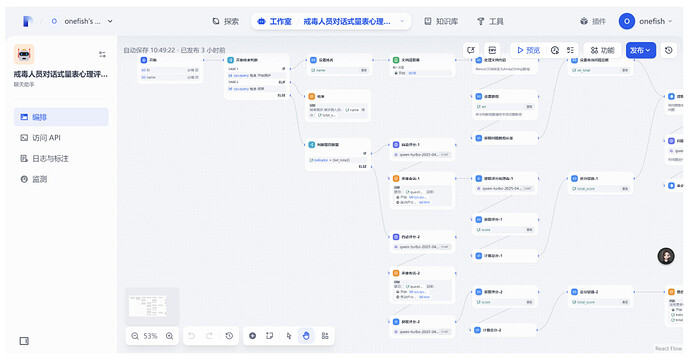Viewport: 690px width, 360px height.
Task: Toggle the sidebar collapse icon at bottom-left
Action: click(24, 341)
